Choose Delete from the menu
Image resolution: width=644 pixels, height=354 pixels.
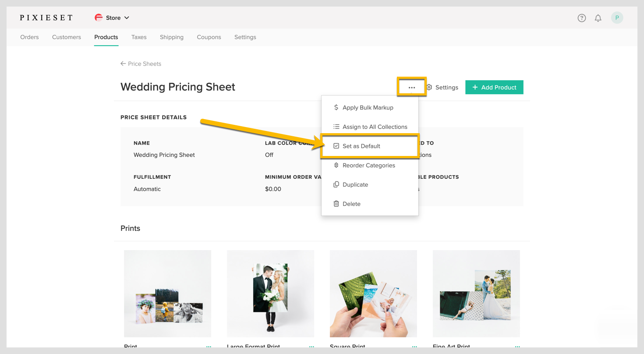pos(370,204)
